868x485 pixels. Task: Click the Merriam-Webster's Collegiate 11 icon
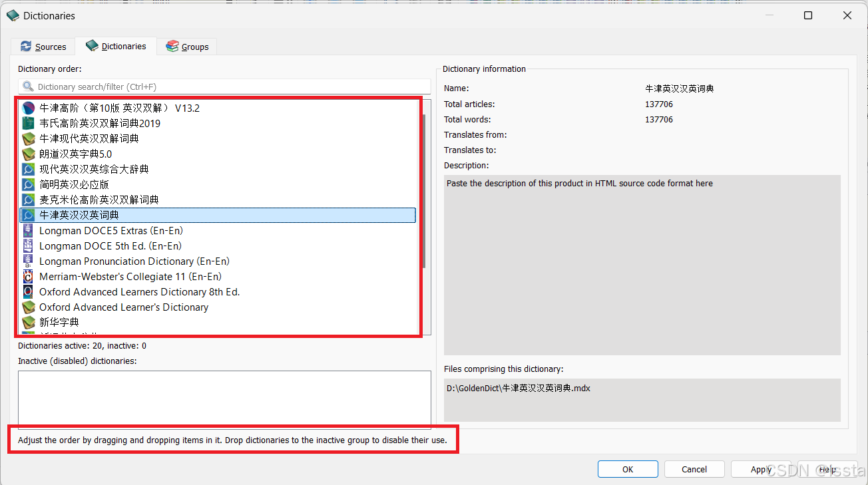click(28, 276)
